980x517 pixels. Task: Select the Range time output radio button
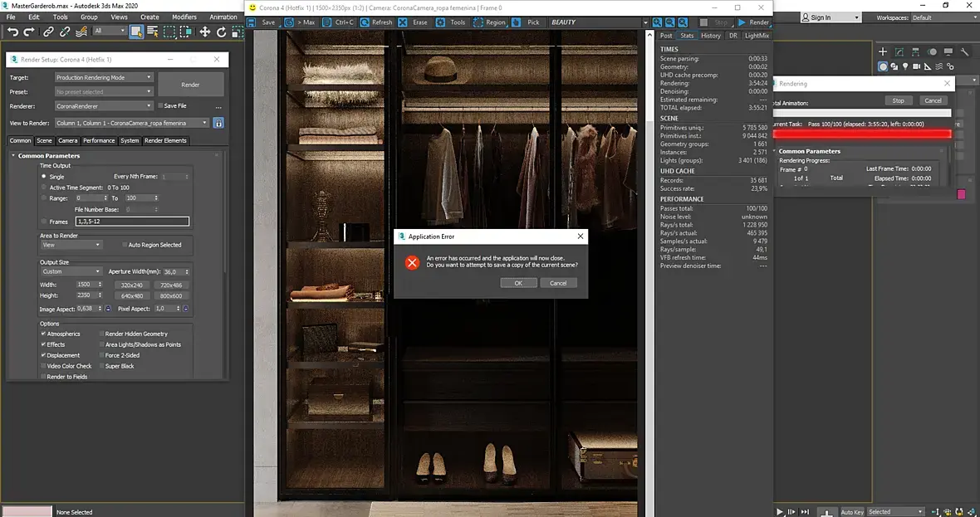44,198
